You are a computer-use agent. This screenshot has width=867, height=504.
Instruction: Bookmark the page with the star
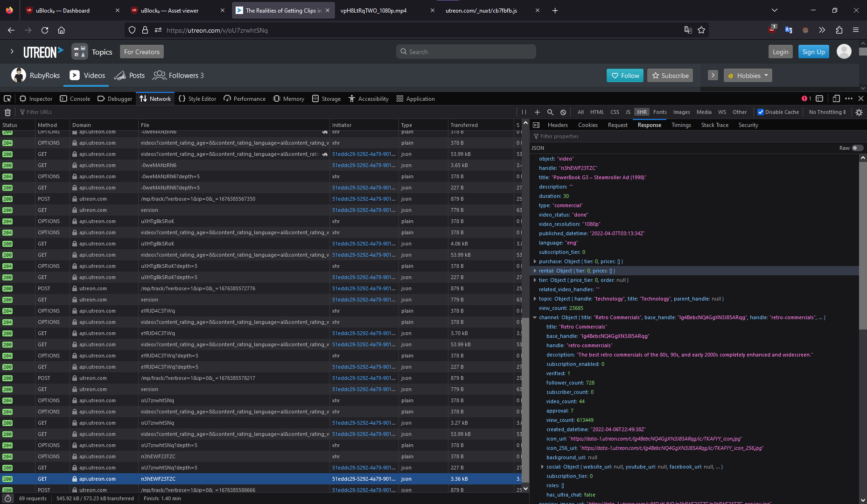pyautogui.click(x=702, y=30)
